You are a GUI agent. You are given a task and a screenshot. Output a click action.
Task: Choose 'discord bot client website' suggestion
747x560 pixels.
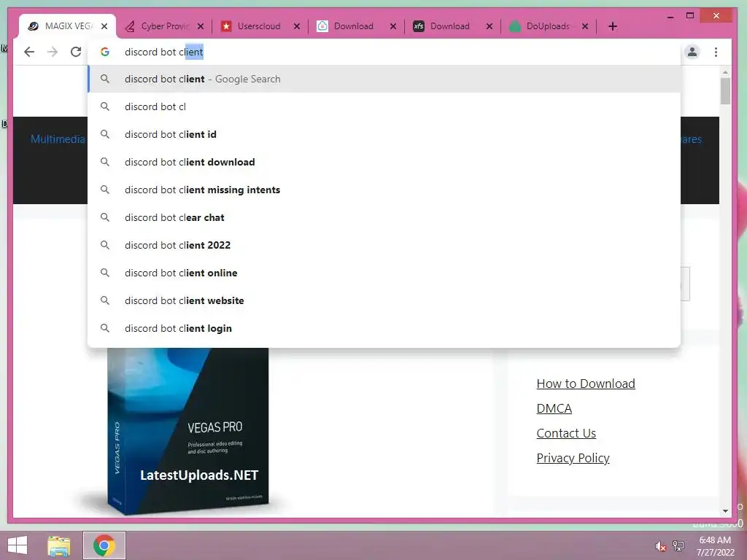384,300
